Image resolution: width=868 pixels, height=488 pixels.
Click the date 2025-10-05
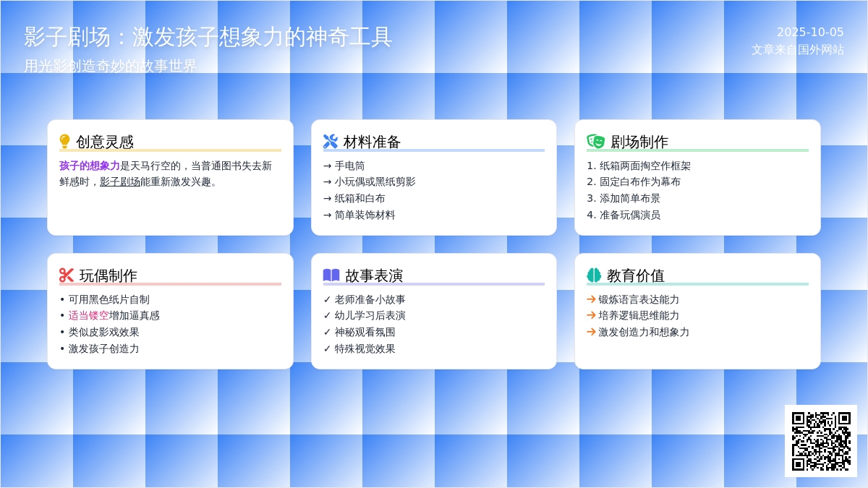[810, 33]
